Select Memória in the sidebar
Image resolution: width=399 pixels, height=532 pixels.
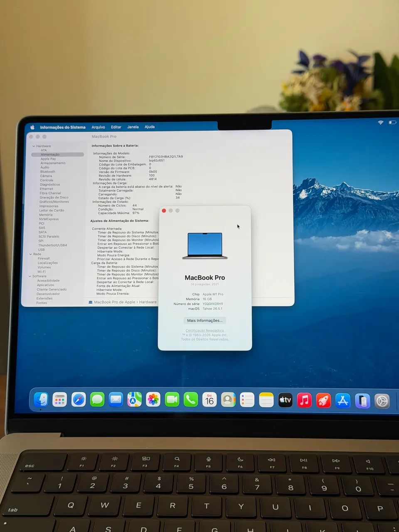click(46, 215)
